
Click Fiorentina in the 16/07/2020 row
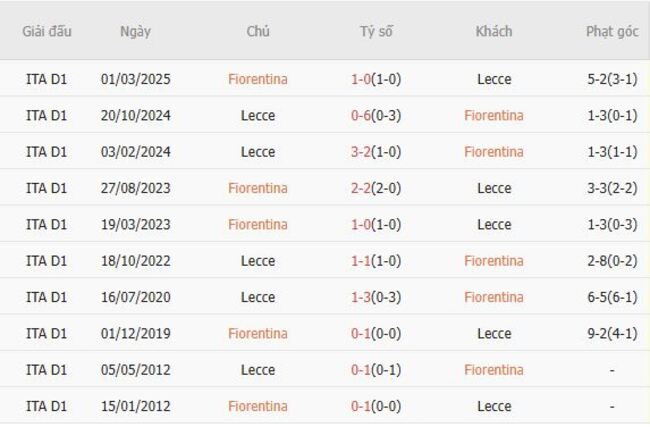(x=494, y=297)
